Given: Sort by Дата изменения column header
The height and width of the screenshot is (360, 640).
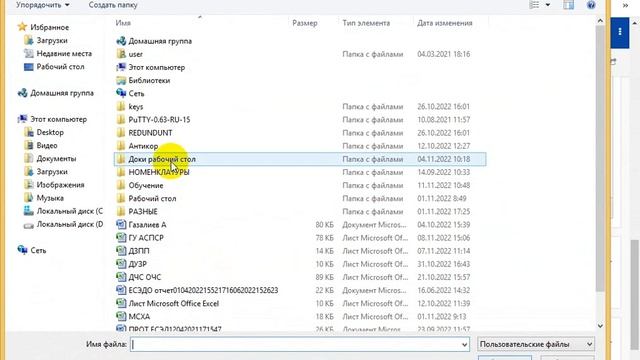Looking at the screenshot, I should (x=444, y=23).
